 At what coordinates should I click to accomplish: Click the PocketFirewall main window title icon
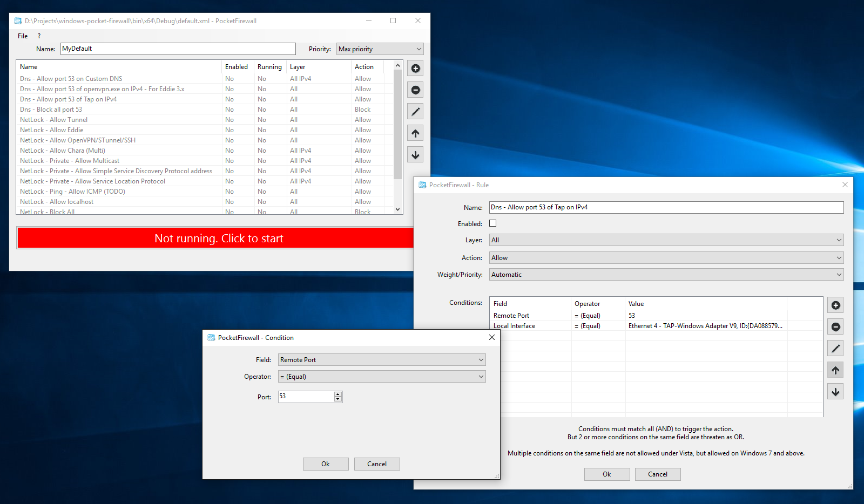(x=18, y=21)
